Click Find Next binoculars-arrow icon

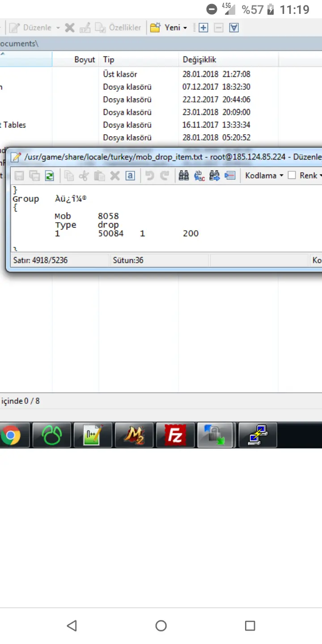214,176
